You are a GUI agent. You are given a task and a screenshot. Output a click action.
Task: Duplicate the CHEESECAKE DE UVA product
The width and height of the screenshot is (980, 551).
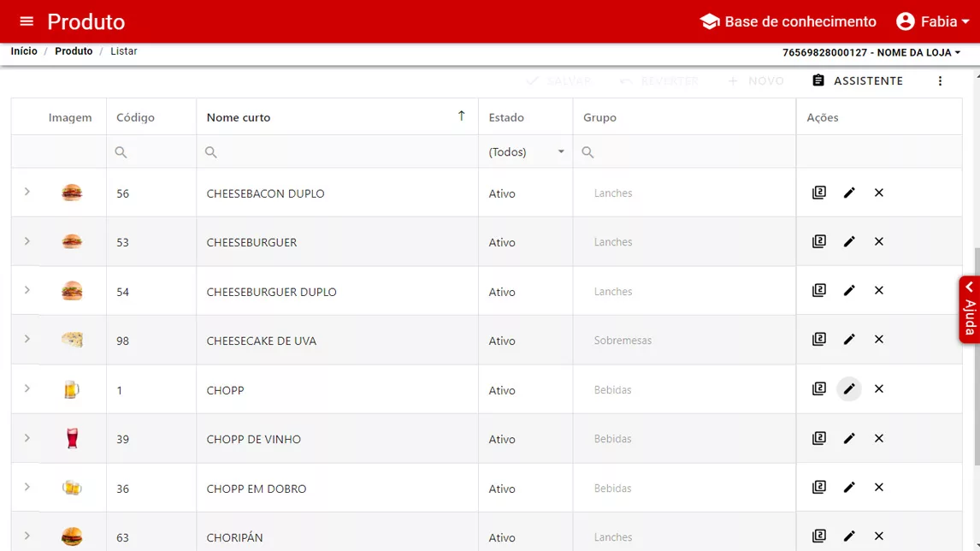click(818, 339)
